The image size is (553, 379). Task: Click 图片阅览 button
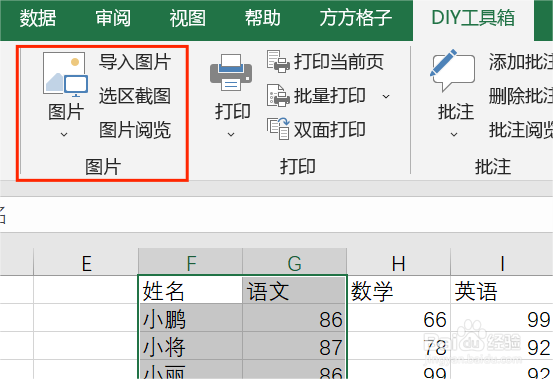point(135,130)
